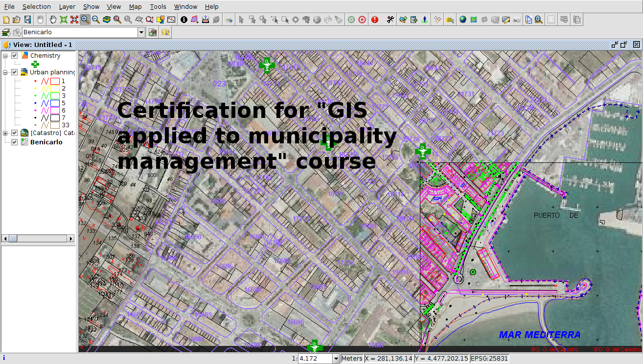Open the wrench preferences tool icon
The height and width of the screenshot is (364, 643).
coord(390,20)
